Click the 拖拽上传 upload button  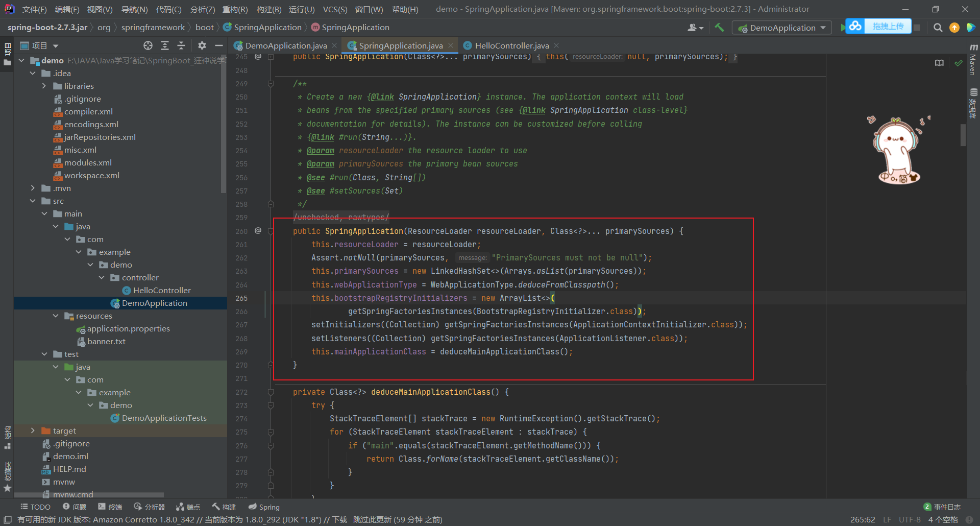[888, 26]
